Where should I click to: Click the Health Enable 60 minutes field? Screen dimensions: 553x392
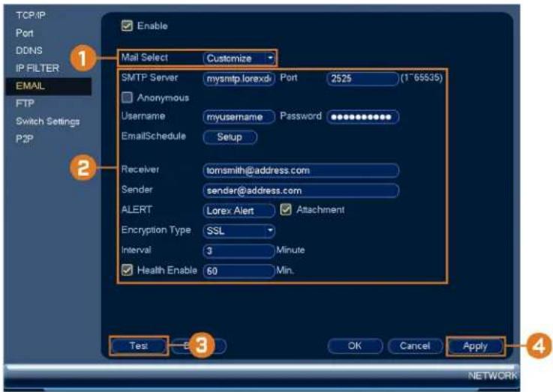click(239, 271)
